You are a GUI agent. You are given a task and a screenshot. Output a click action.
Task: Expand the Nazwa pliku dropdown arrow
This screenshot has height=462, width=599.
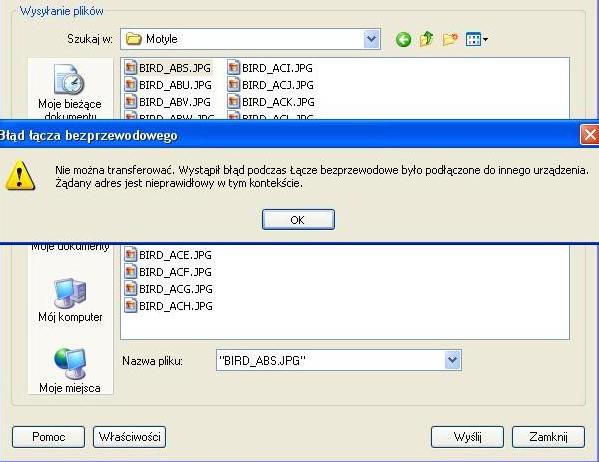coord(452,360)
